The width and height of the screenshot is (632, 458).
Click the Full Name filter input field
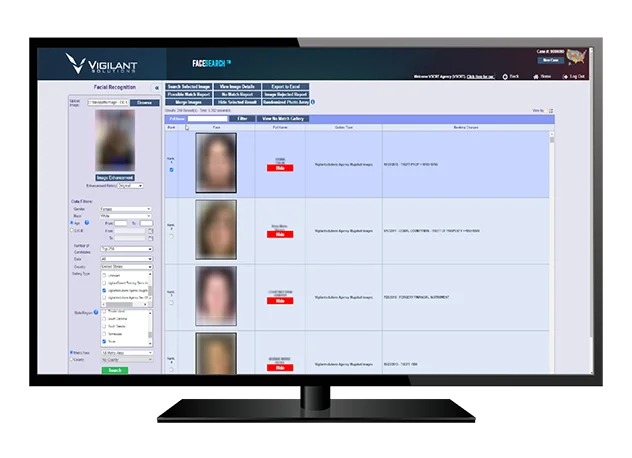[x=209, y=118]
